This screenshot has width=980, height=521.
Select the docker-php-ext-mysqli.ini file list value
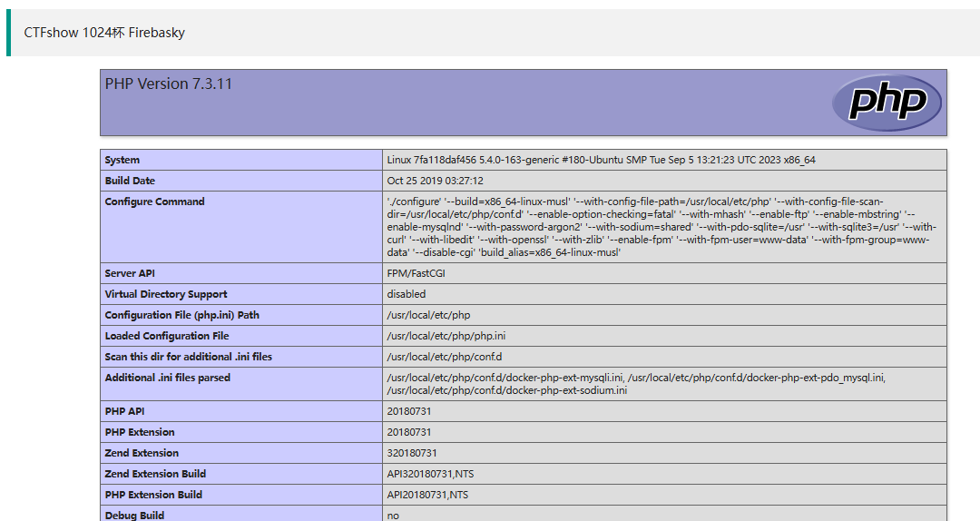[635, 384]
